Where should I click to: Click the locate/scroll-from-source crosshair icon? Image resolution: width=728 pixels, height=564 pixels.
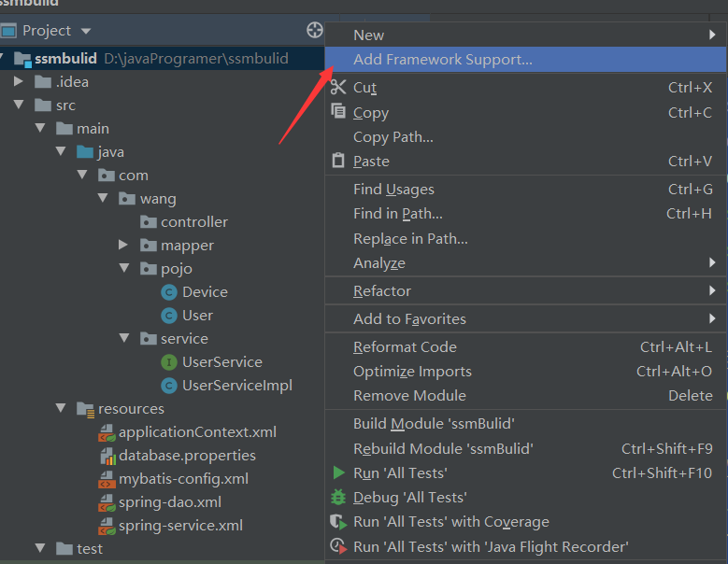point(315,30)
